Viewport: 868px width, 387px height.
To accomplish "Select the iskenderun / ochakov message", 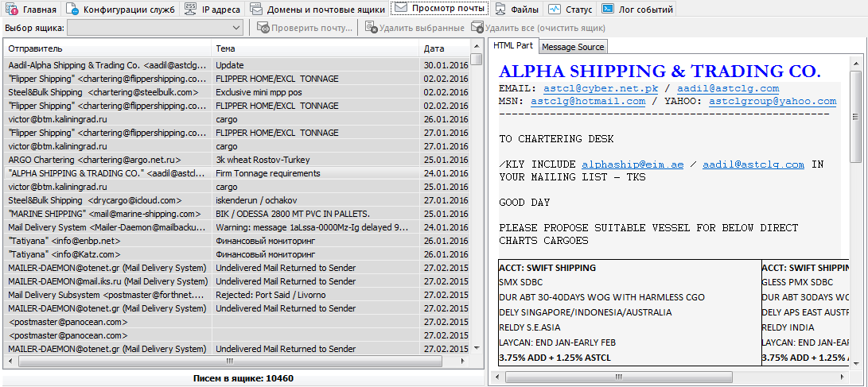I will point(237,201).
